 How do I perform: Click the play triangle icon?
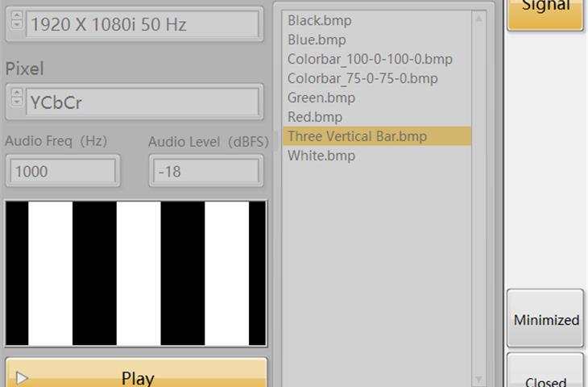22,377
